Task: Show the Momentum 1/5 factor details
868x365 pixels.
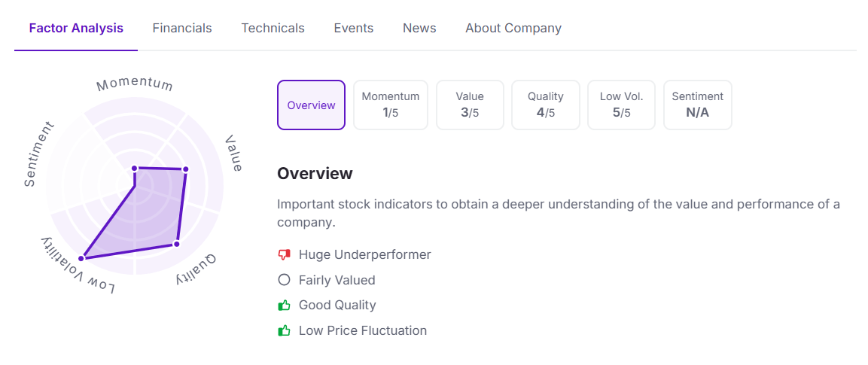Action: pyautogui.click(x=391, y=105)
